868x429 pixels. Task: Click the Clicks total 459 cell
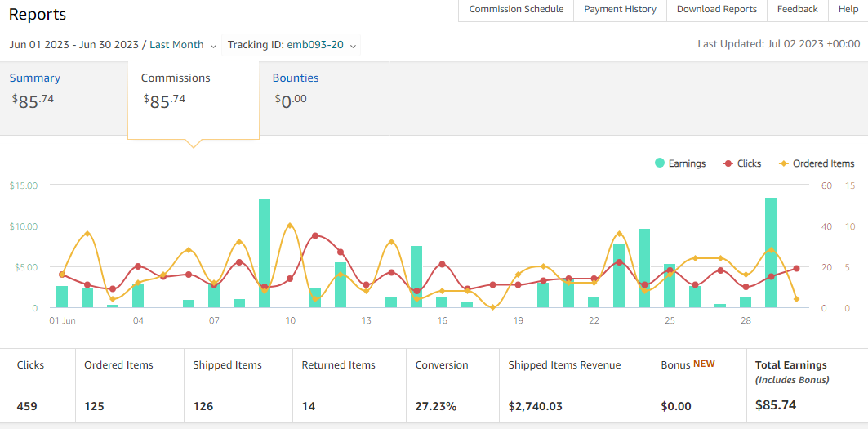click(x=38, y=386)
